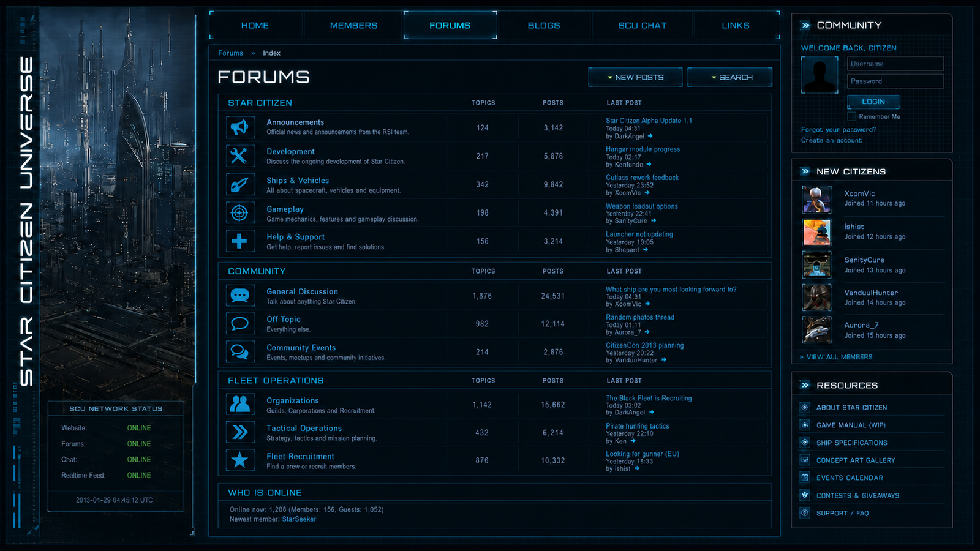Go to latest post arrow by Shepard
Viewport: 980px width, 551px height.
pos(646,250)
